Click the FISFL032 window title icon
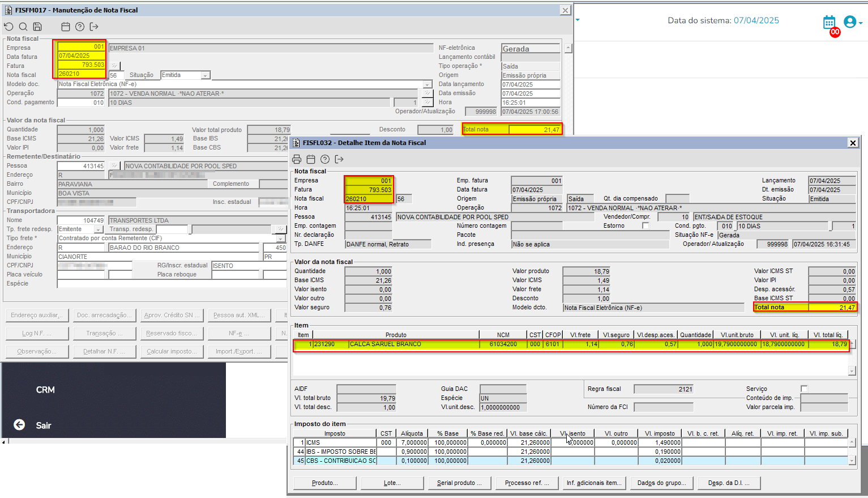This screenshot has height=498, width=868. (x=296, y=143)
